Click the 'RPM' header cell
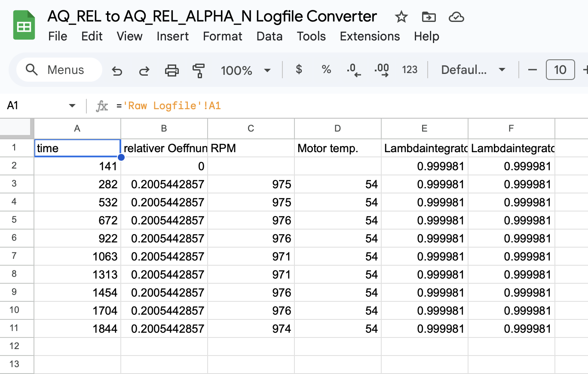Screen dimensions: 588x374 tap(251, 148)
